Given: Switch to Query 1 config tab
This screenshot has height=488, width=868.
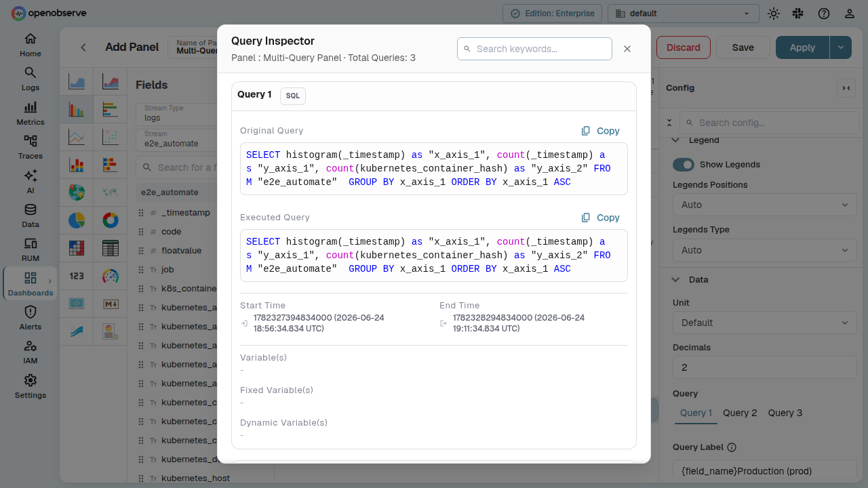Looking at the screenshot, I should click(696, 413).
